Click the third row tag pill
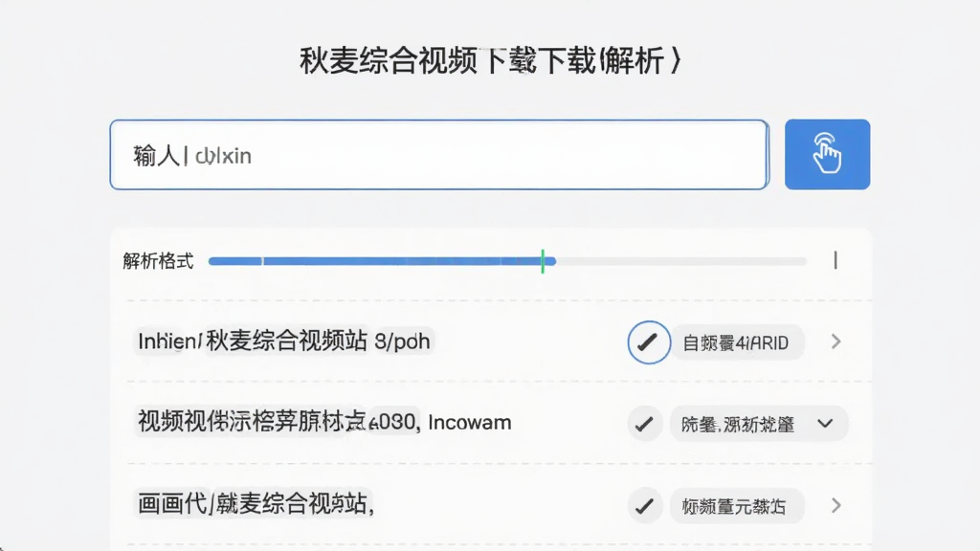The height and width of the screenshot is (551, 980). (x=736, y=505)
